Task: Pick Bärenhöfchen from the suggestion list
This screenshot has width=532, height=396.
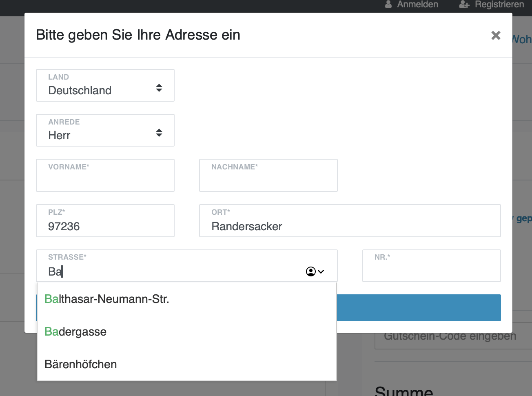Action: tap(187, 365)
